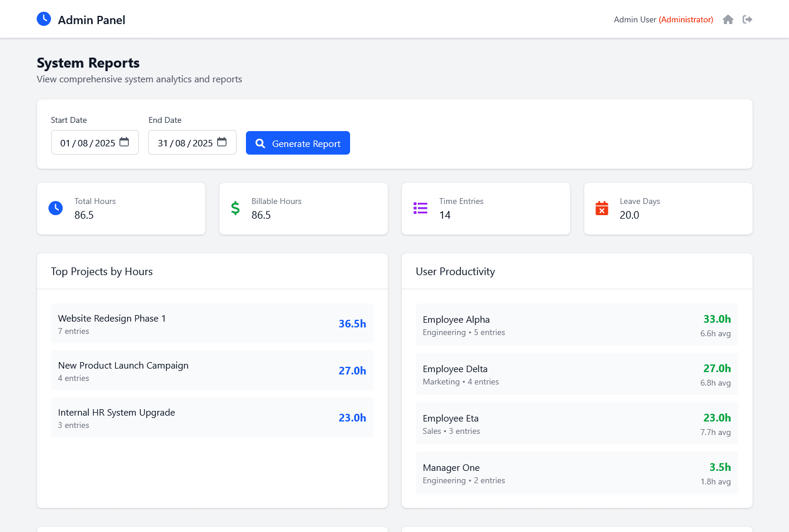Click the Internal HR System Upgrade entry
Screen dimensions: 789x532
click(x=212, y=417)
